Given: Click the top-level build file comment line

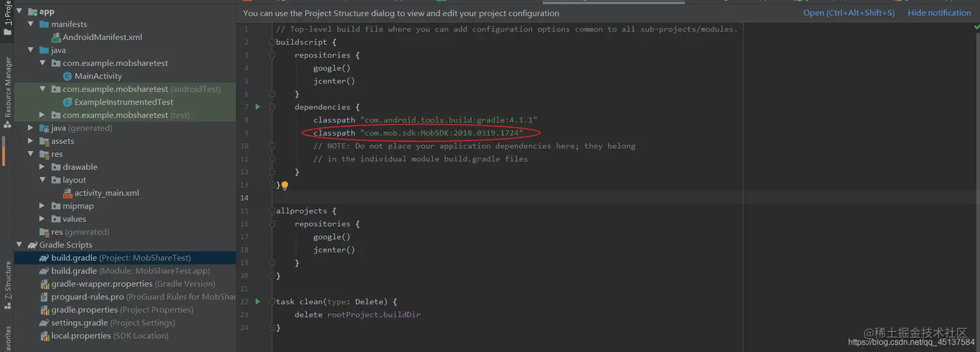Looking at the screenshot, I should 507,29.
